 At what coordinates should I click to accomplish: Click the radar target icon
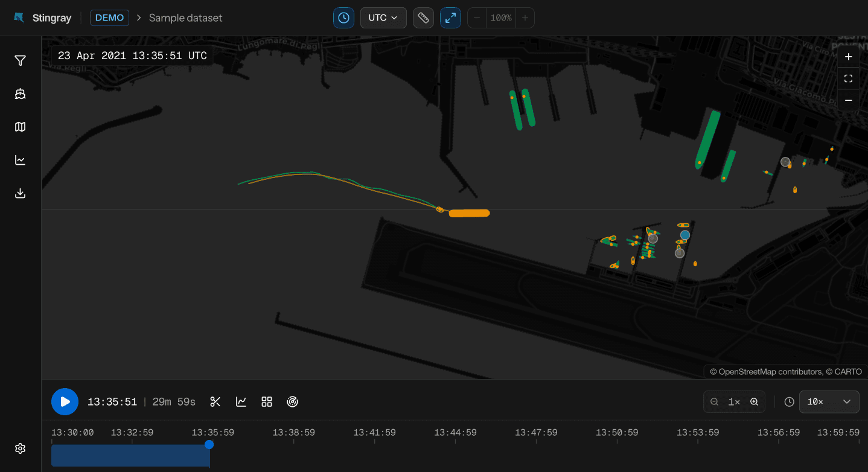tap(293, 401)
